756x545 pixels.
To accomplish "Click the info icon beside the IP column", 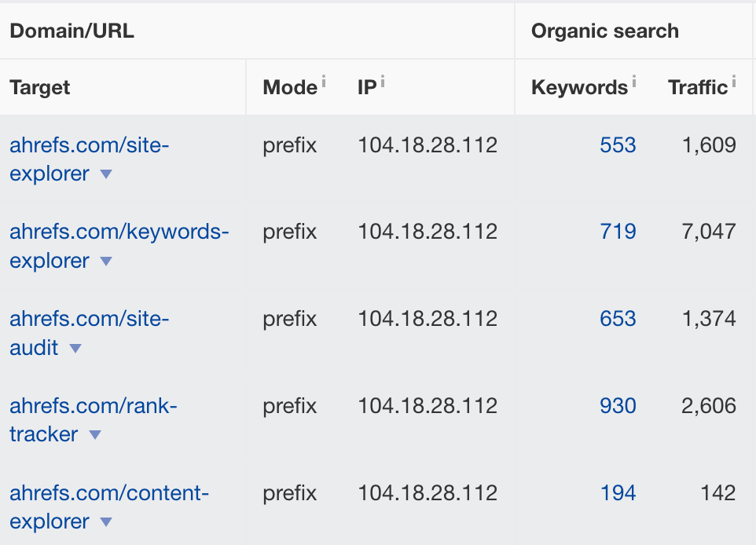I will [x=382, y=81].
